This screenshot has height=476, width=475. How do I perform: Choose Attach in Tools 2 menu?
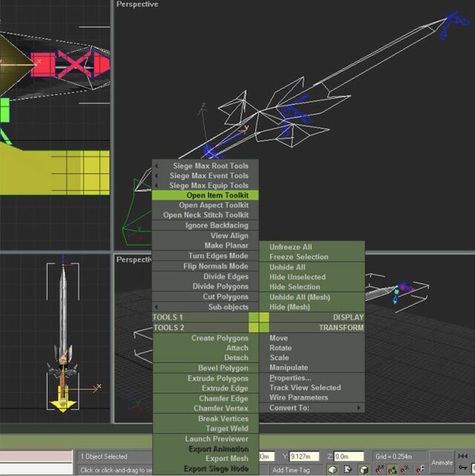206,348
